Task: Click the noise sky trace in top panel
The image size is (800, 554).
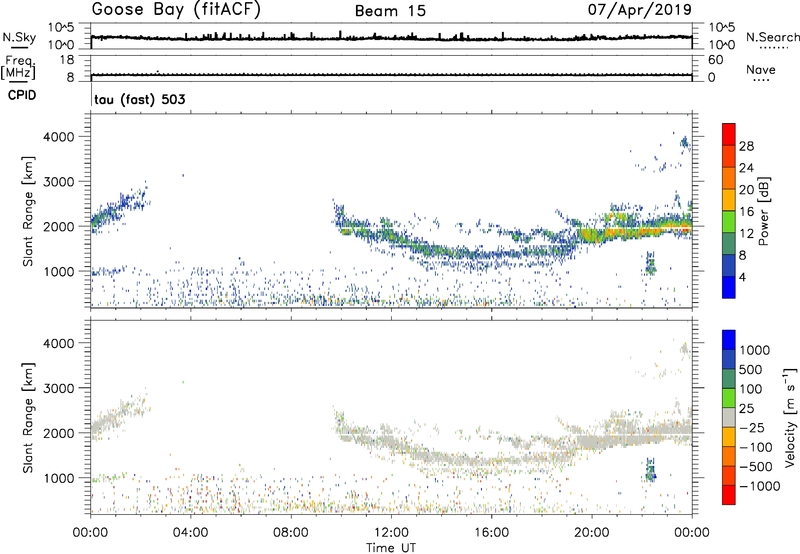Action: (x=391, y=38)
